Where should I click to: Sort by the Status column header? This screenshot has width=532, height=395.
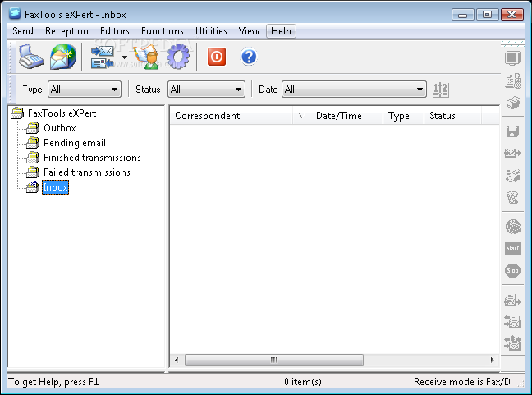(452, 116)
